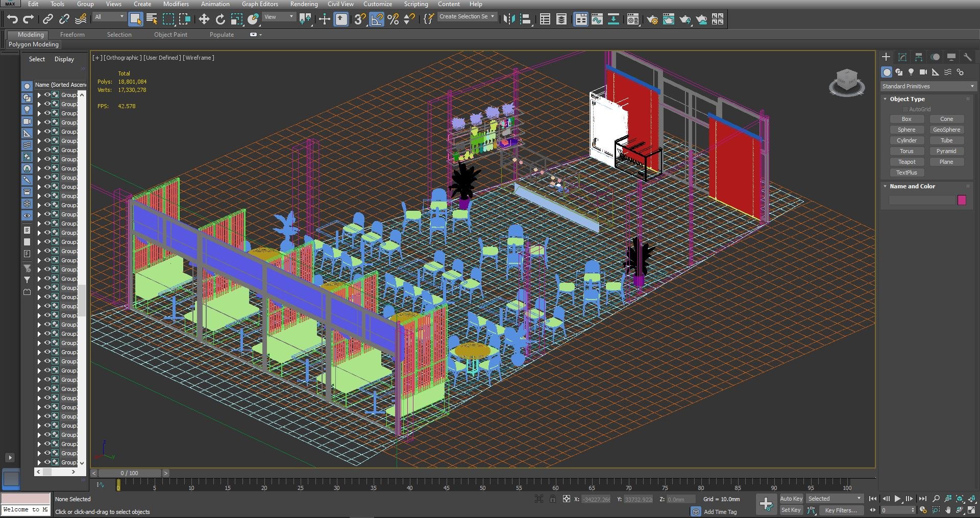
Task: Play the animation
Action: coord(897,499)
